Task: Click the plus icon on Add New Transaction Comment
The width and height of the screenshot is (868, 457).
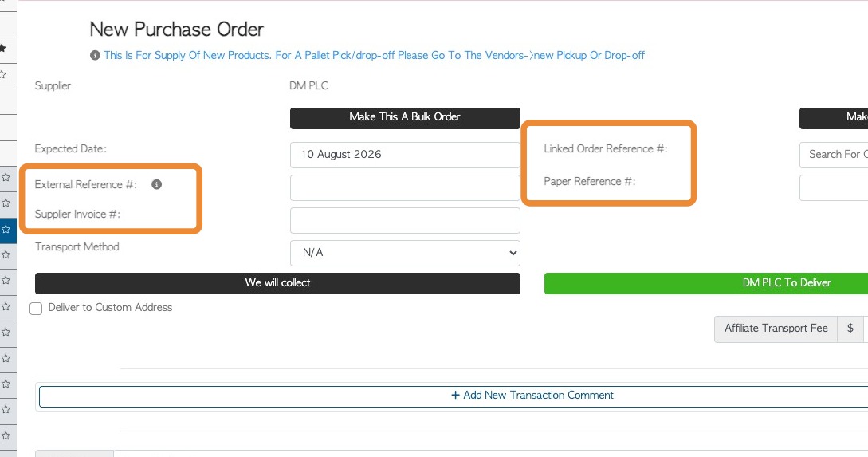Action: click(455, 395)
